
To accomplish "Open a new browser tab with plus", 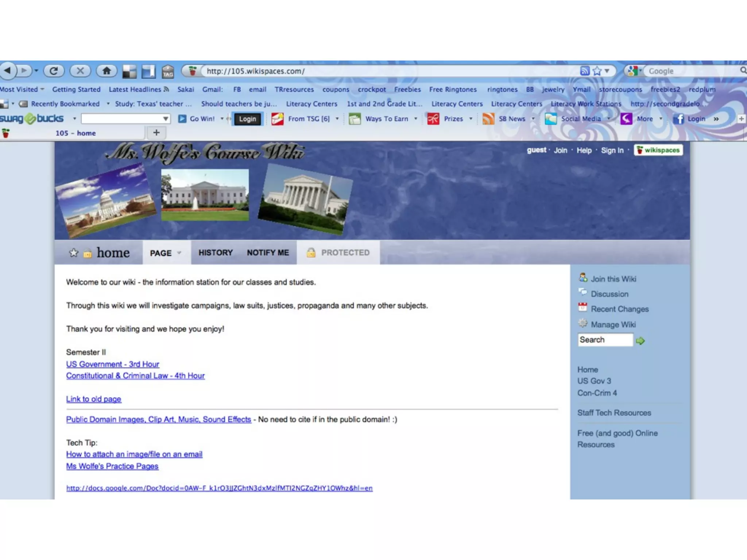I will coord(156,133).
